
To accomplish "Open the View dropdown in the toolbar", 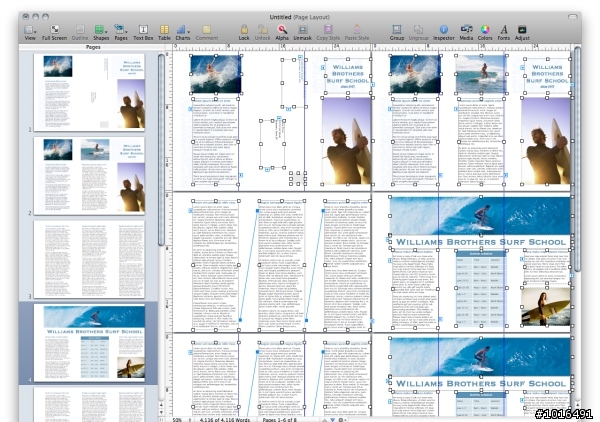I will [x=30, y=32].
